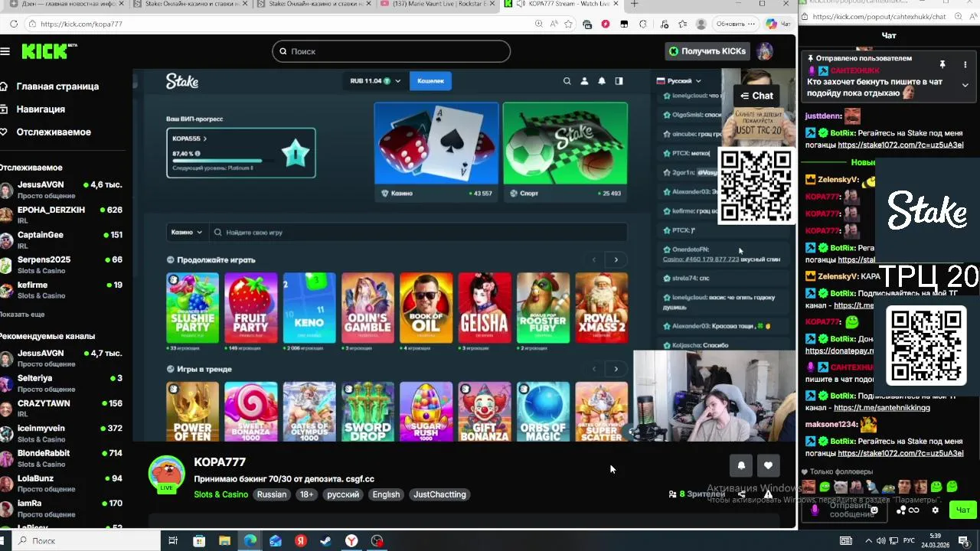Click the Kick Поиск search field

[x=390, y=51]
